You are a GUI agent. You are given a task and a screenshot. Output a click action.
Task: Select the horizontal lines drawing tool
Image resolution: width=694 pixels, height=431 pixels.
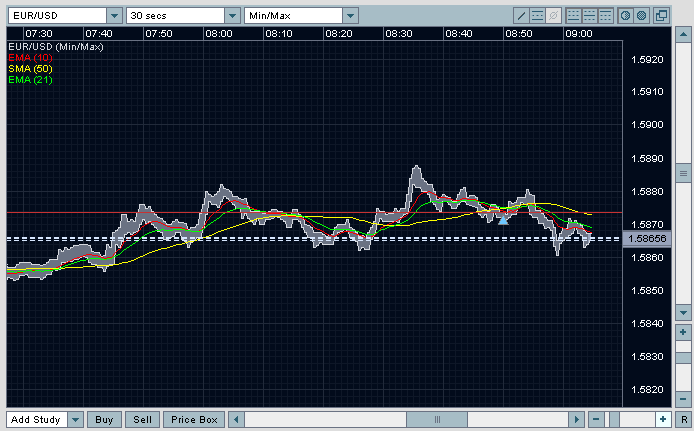point(537,16)
